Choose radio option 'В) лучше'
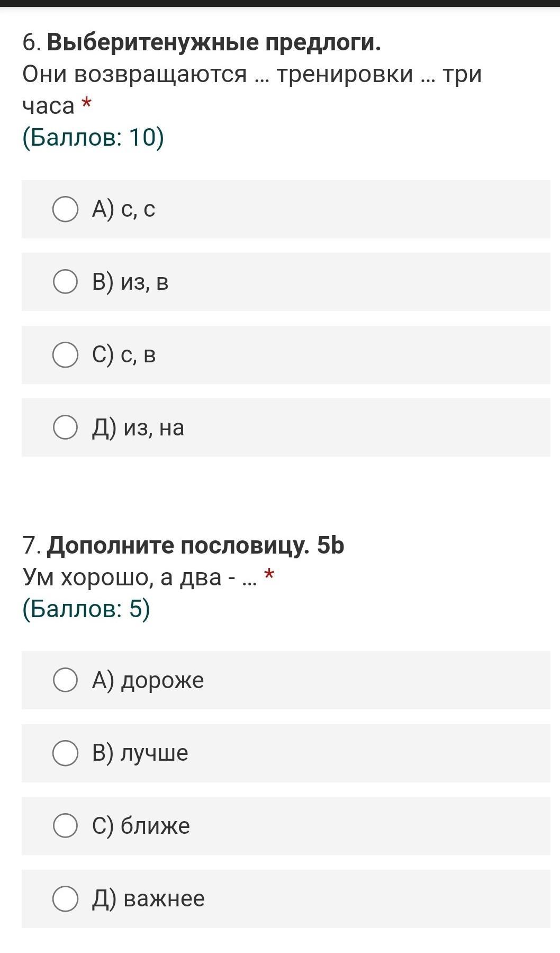This screenshot has height=953, width=560. click(66, 753)
